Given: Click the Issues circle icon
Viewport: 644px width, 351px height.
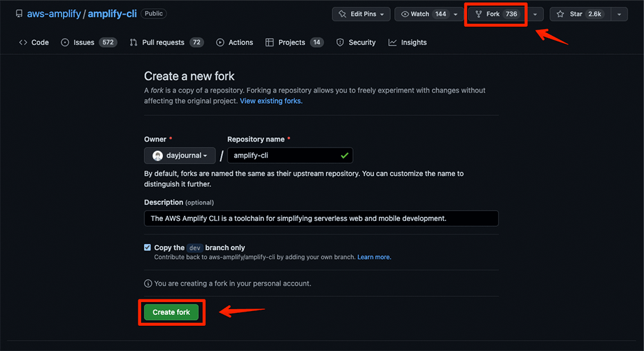Looking at the screenshot, I should pos(65,43).
